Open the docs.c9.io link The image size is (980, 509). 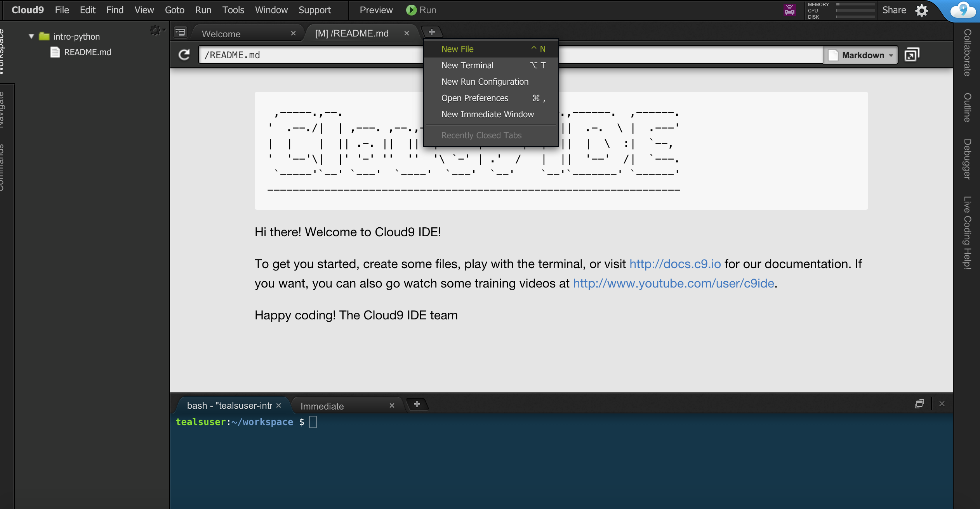point(675,264)
